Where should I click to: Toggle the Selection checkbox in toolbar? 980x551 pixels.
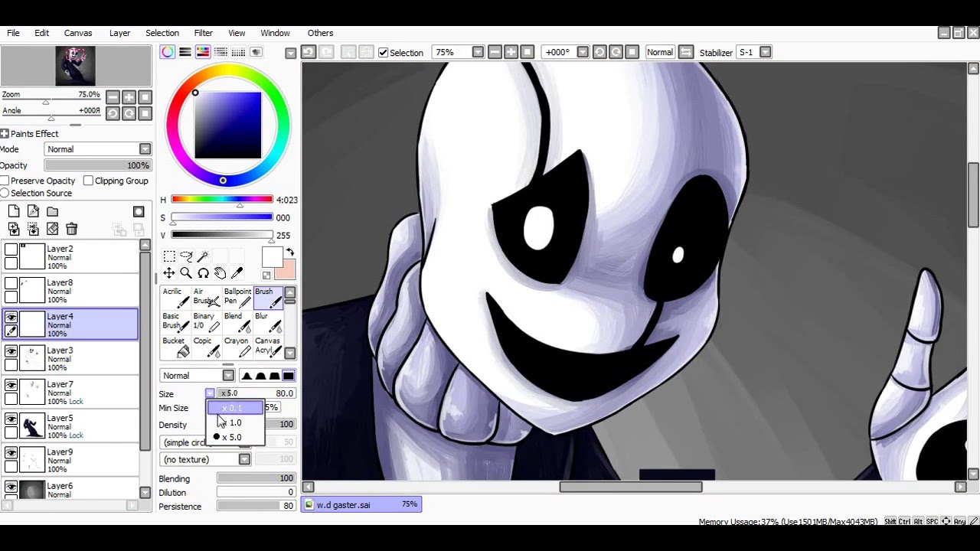pos(383,53)
